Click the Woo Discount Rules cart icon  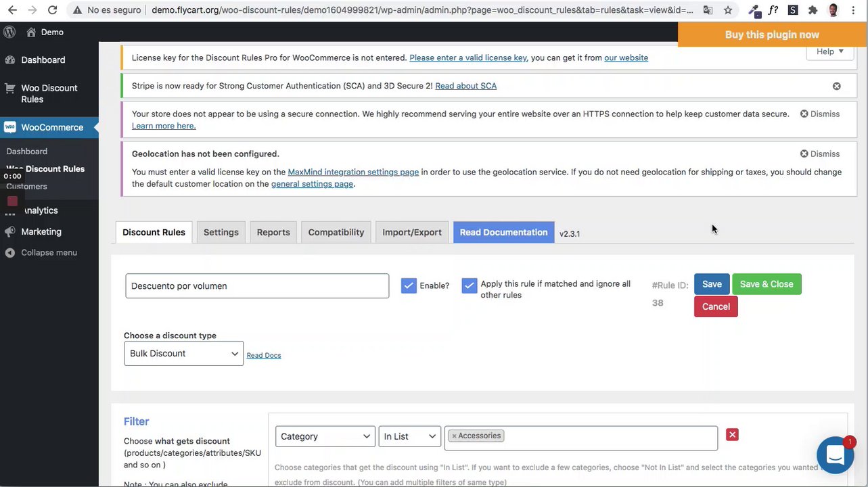[10, 88]
